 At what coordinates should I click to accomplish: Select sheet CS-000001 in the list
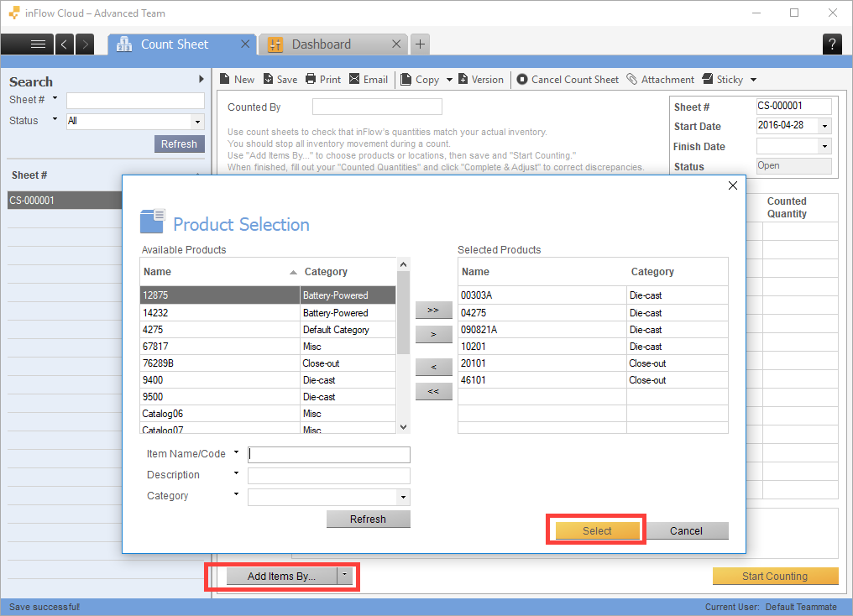(x=65, y=200)
